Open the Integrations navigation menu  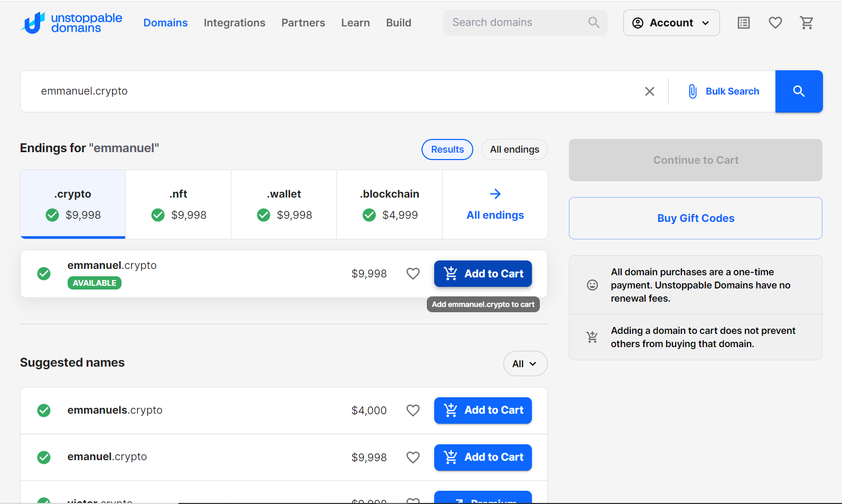coord(235,23)
